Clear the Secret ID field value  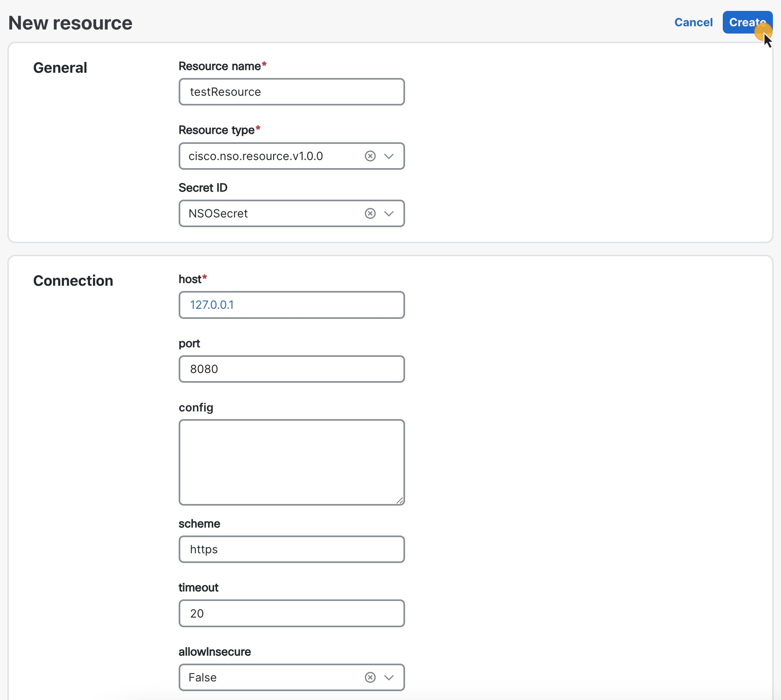coord(370,213)
